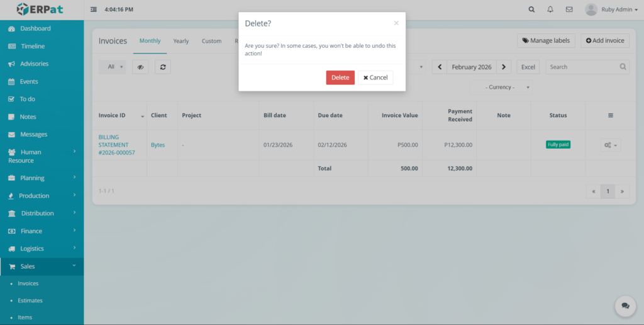
Task: Switch to the Custom tab
Action: pos(211,41)
